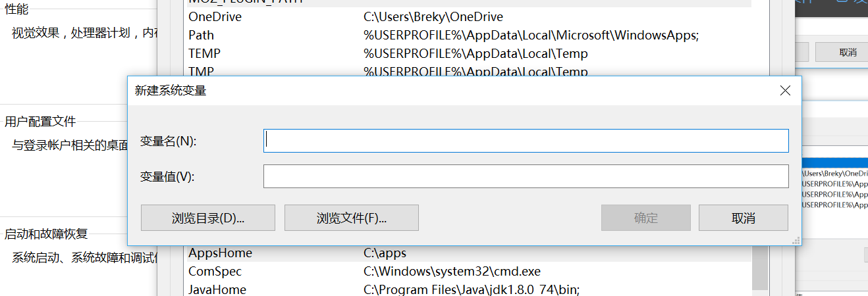
Task: Select the OneDrive user variable row
Action: (468, 17)
